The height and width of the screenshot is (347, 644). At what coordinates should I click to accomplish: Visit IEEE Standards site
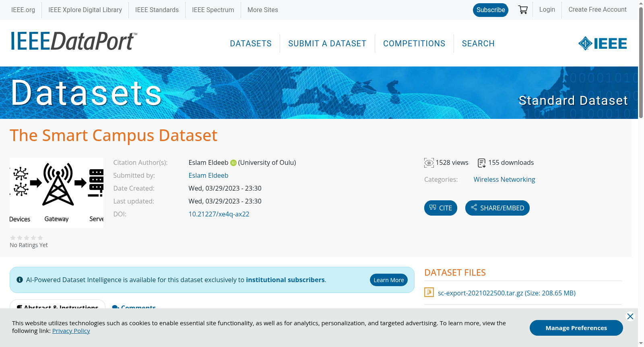click(x=157, y=10)
